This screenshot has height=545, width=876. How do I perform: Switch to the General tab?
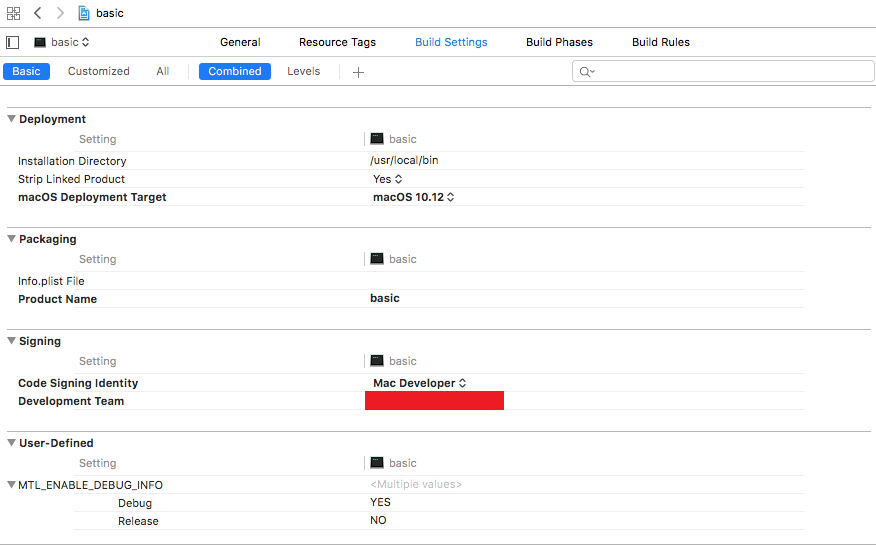pos(240,42)
